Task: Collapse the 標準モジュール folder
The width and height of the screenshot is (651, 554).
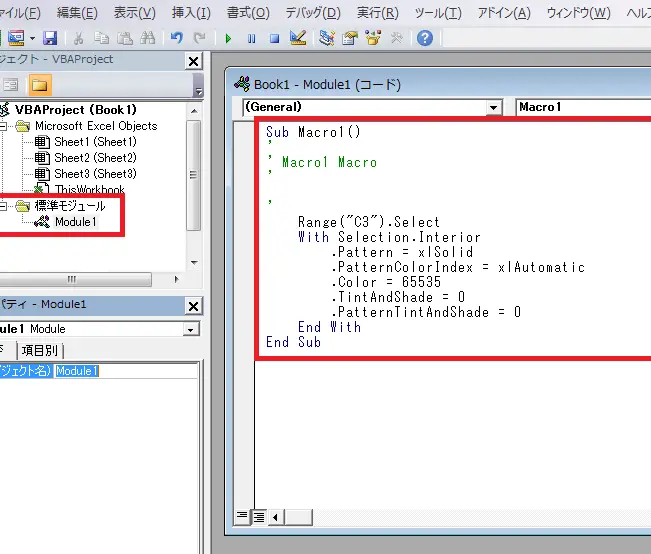Action: point(3,206)
